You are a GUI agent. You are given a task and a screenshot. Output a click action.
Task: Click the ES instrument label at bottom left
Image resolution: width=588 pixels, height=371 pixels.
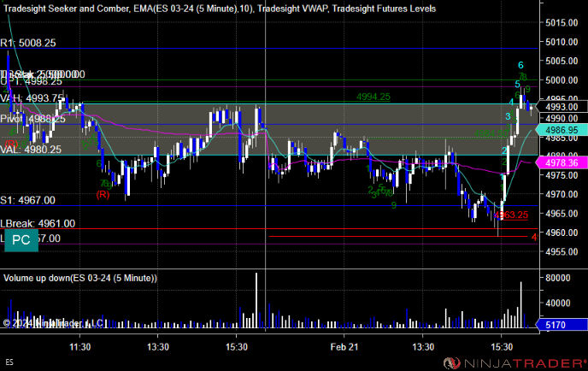pos(9,362)
